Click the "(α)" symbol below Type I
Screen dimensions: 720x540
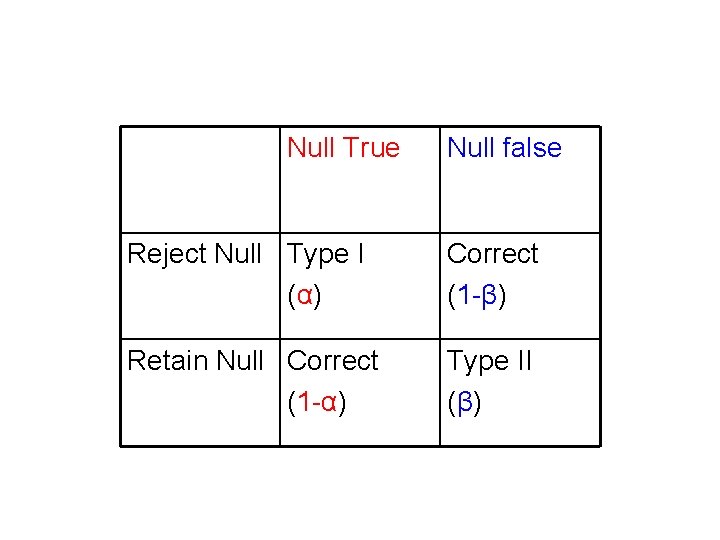pos(304,297)
